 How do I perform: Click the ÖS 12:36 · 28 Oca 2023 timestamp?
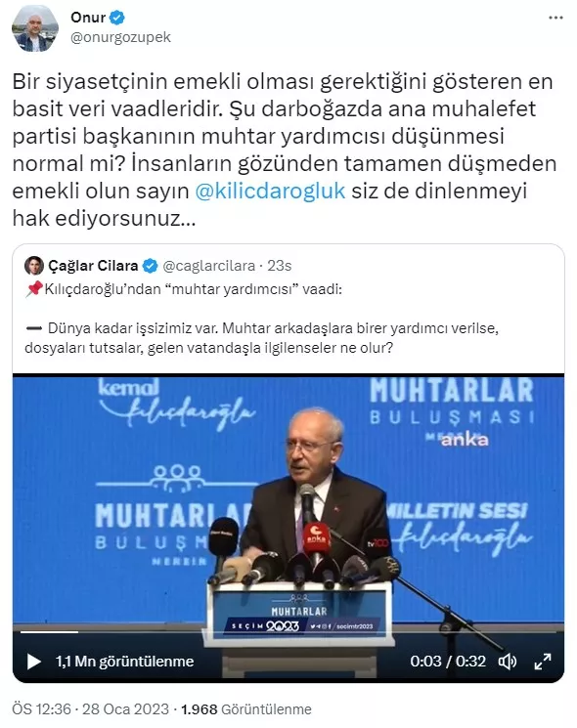[91, 709]
